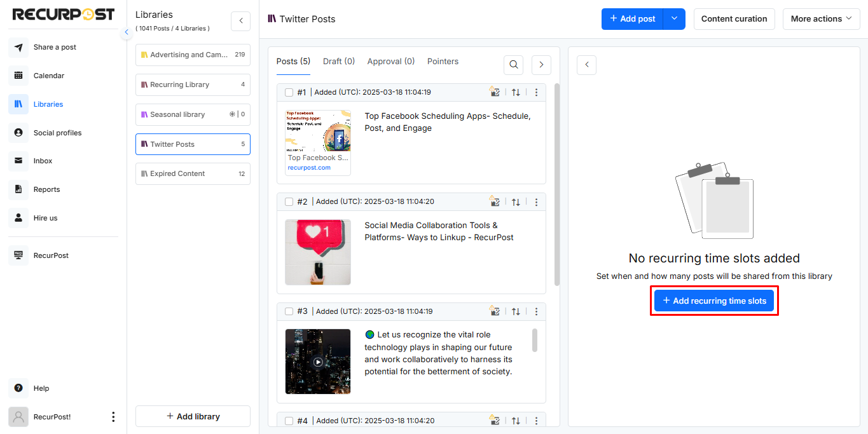Screen dimensions: 868x434
Task: Switch to the Approval (0) tab
Action: tap(391, 62)
